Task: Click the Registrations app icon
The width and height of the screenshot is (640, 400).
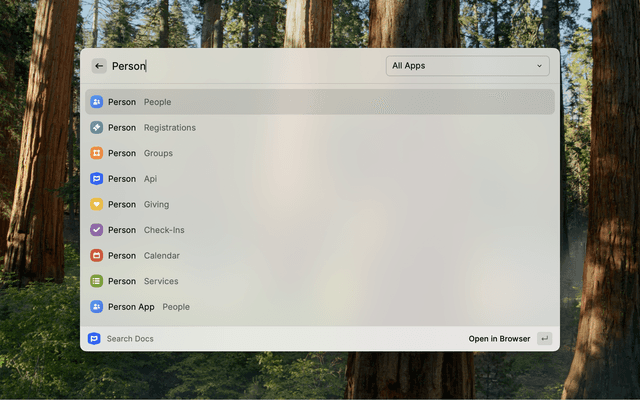Action: (x=97, y=128)
